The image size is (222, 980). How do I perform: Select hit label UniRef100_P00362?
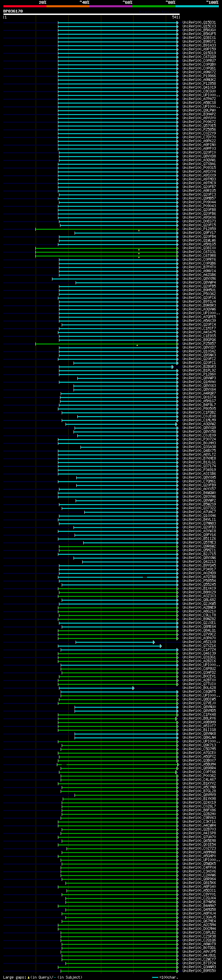click(x=199, y=776)
